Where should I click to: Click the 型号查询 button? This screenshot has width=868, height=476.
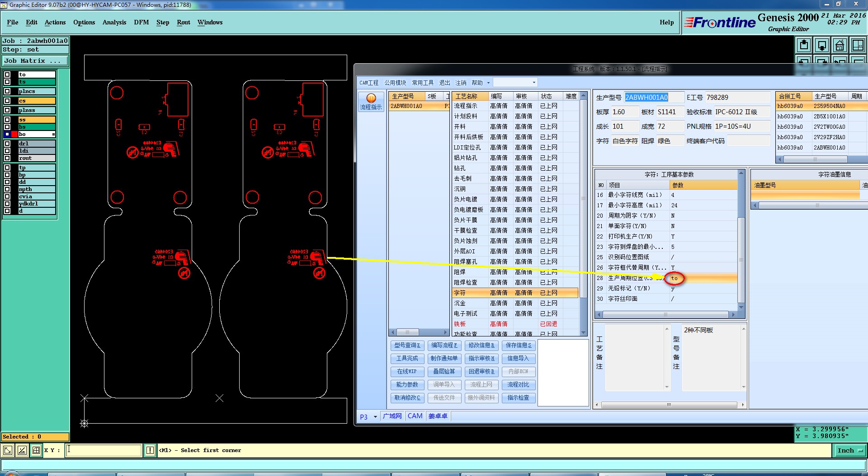[407, 345]
